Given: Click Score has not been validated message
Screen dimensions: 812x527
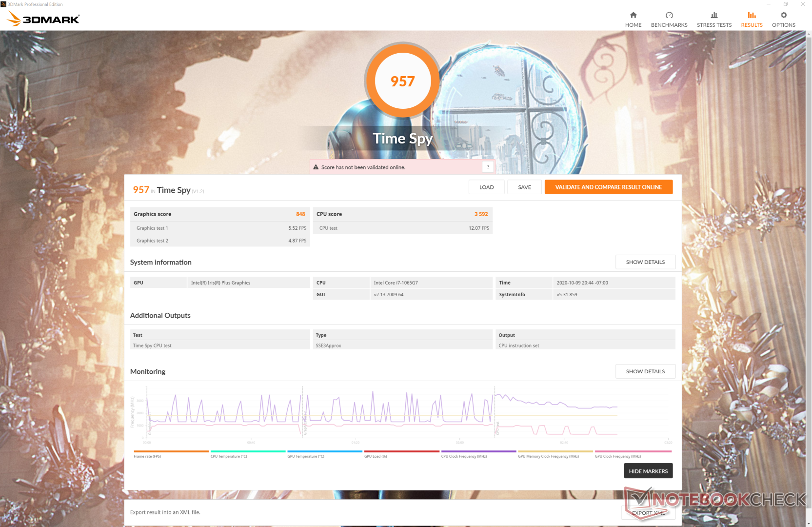Looking at the screenshot, I should click(x=363, y=167).
